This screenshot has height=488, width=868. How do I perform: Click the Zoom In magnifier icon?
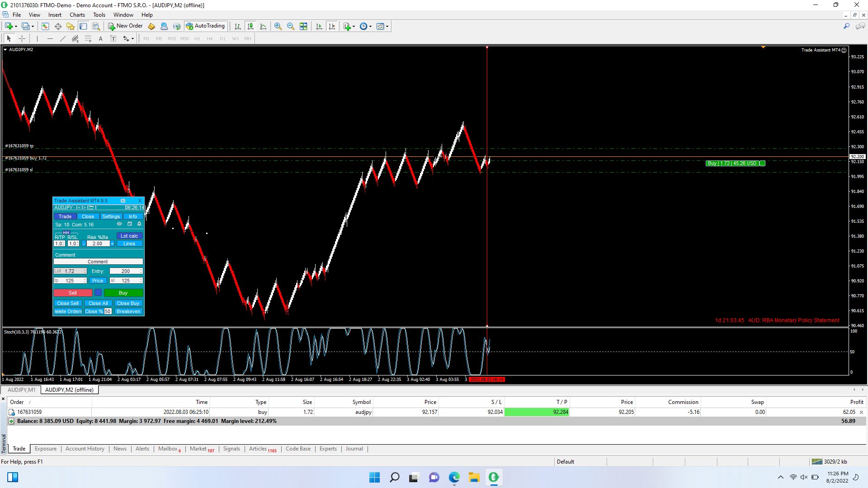tap(278, 26)
